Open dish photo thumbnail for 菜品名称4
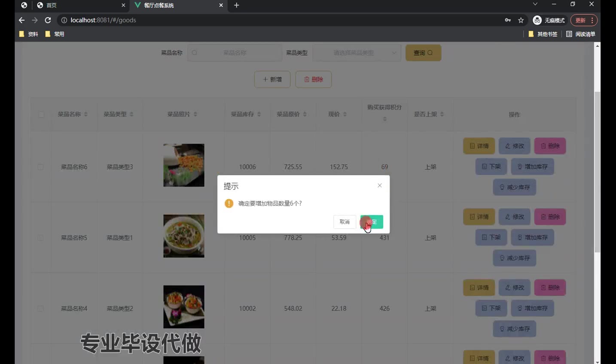616x364 pixels. pos(184,307)
